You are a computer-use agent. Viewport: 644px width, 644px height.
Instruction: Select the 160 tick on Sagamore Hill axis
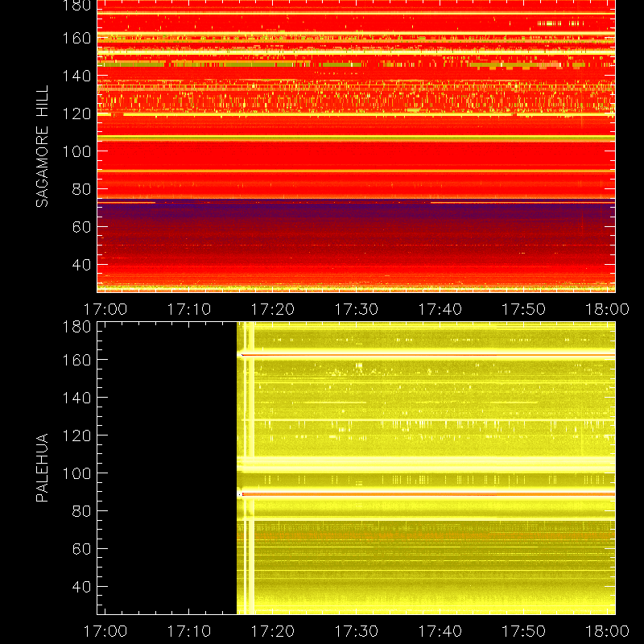(76, 38)
